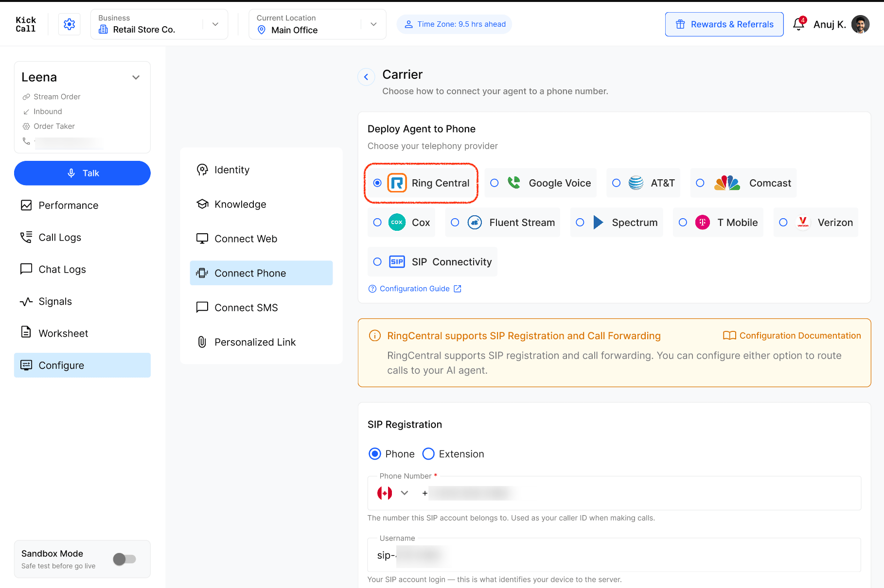Start a Talk session with Leena
Screen dimensions: 884x588
coord(82,173)
